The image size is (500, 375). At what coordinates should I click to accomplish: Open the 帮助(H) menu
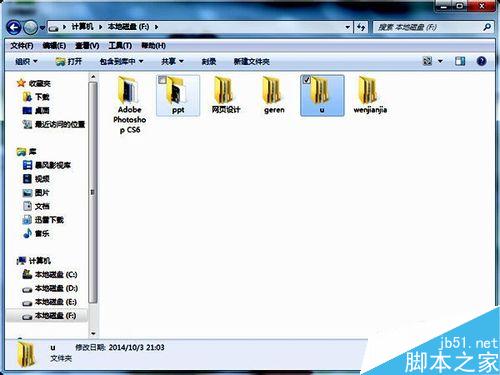point(153,45)
